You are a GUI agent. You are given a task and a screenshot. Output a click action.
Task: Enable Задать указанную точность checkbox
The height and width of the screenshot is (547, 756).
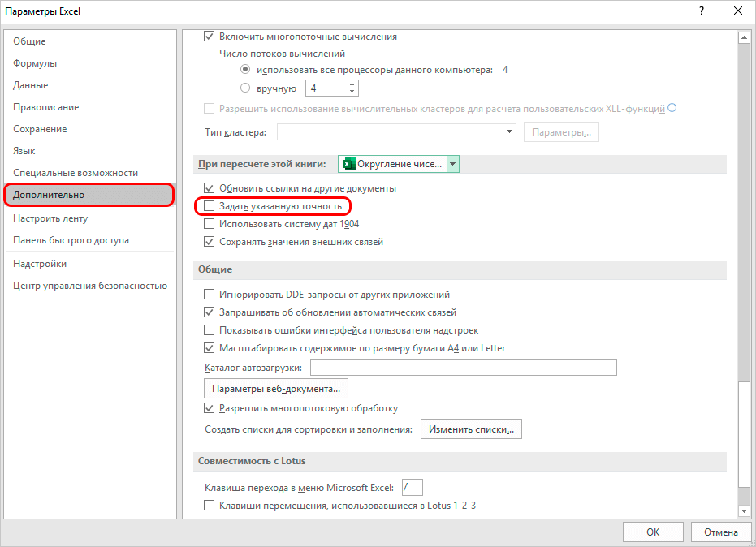point(209,206)
